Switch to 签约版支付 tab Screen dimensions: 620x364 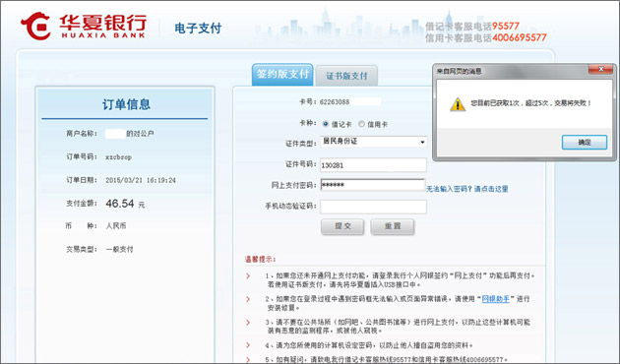click(x=282, y=75)
